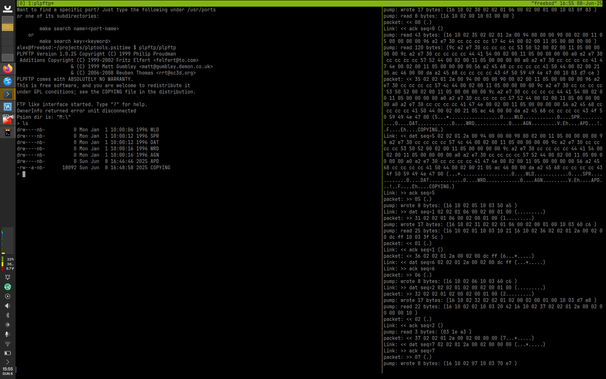Focus the active terminal task icon
Image resolution: width=606 pixels, height=379 pixels.
point(8,94)
